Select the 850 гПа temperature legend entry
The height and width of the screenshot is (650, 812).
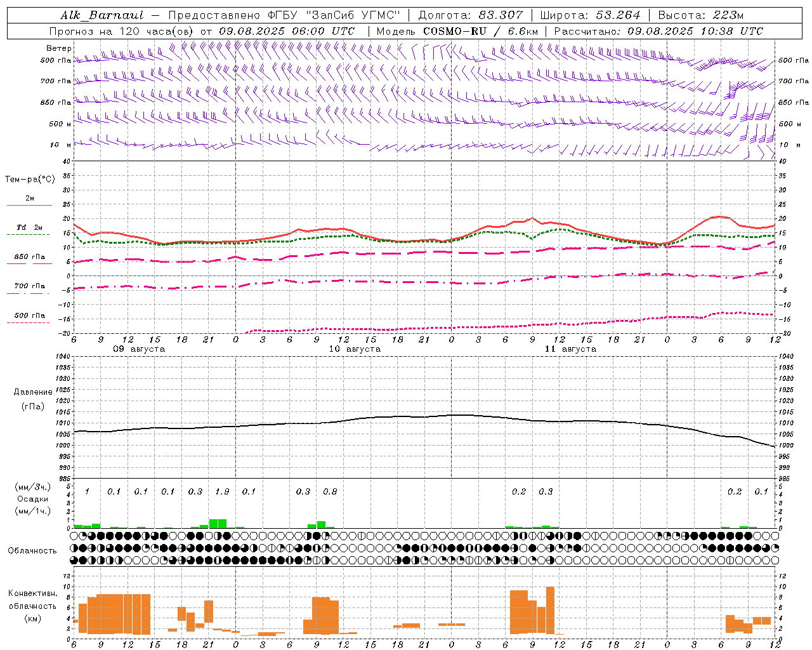point(29,257)
